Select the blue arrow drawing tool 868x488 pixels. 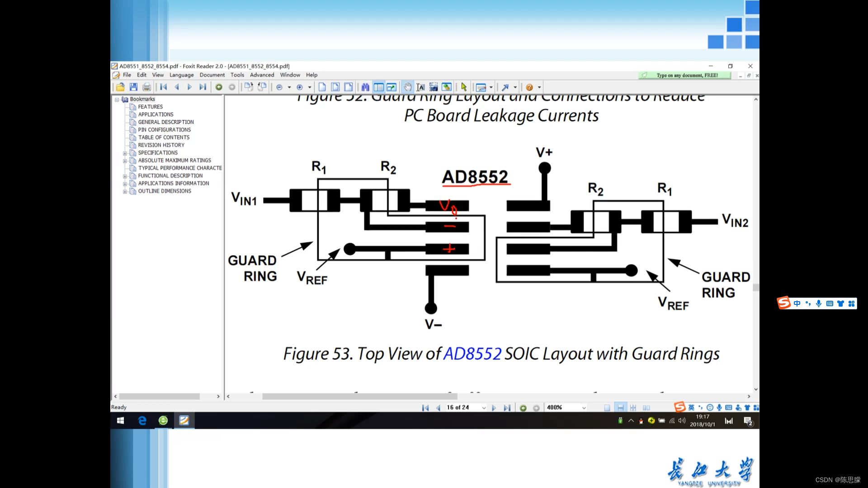point(505,87)
